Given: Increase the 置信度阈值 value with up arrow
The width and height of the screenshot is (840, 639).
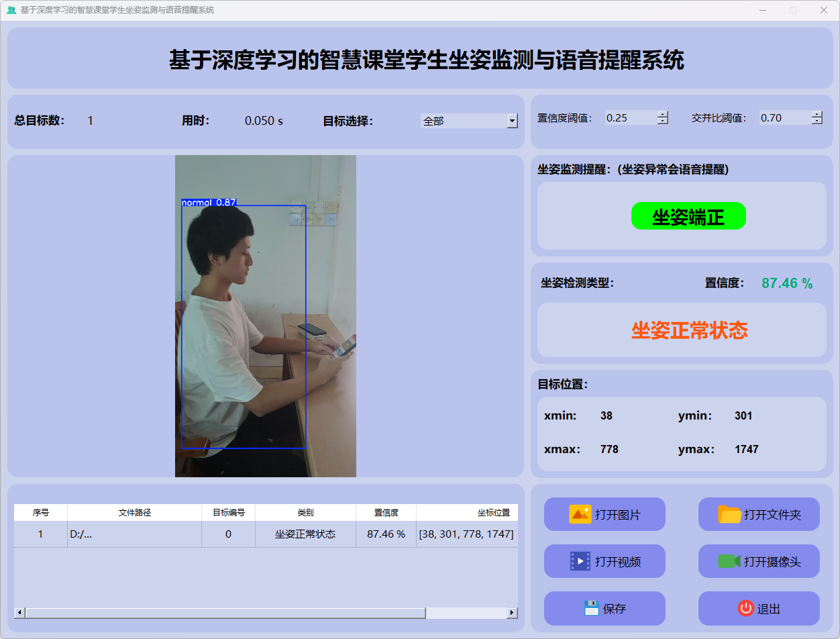Looking at the screenshot, I should coord(663,114).
